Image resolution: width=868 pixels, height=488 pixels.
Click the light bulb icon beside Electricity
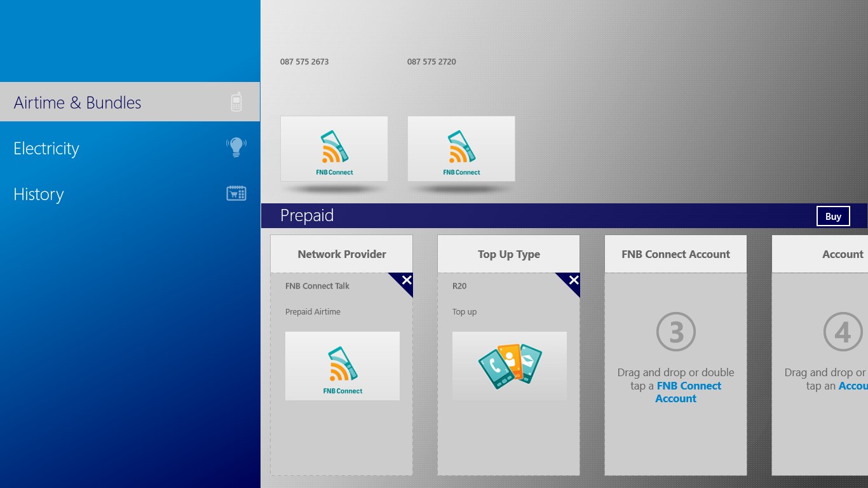pos(236,147)
